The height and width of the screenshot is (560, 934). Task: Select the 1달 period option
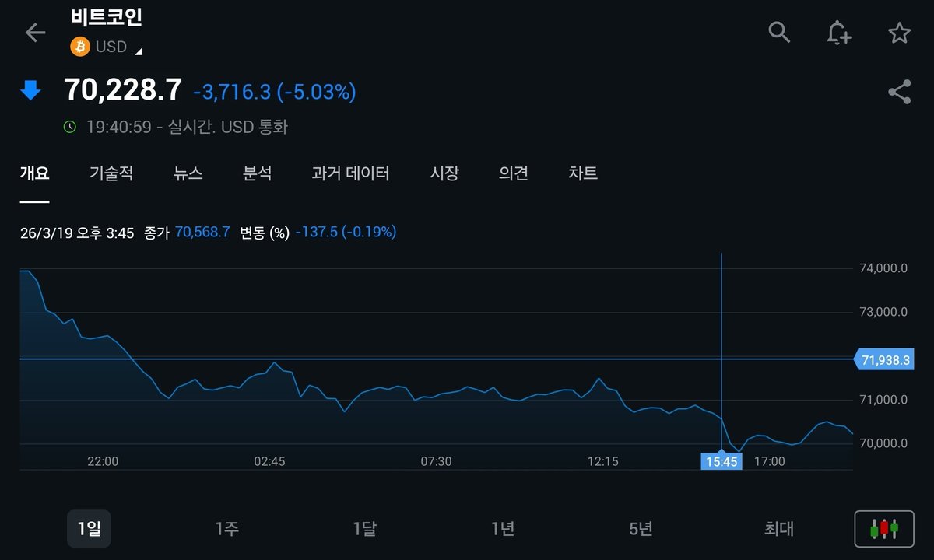point(365,528)
